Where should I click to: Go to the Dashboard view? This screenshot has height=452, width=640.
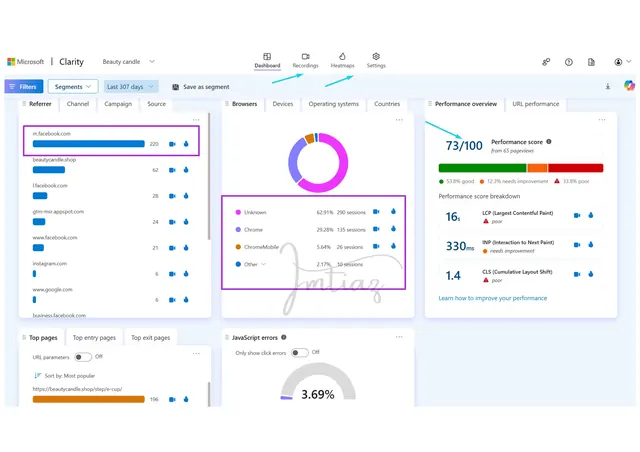[267, 60]
